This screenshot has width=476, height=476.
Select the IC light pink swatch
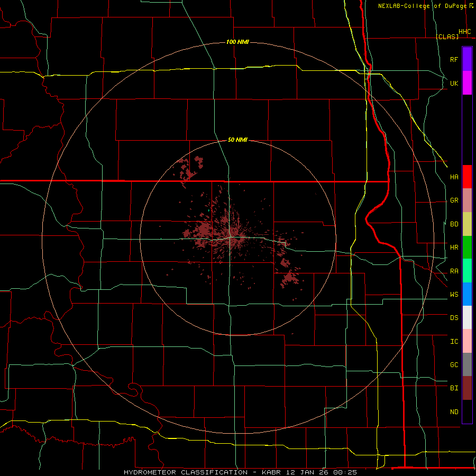pos(467,341)
